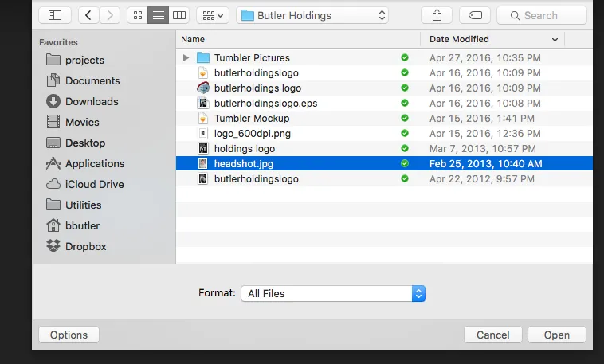Screen dimensions: 604x364
Task: Go back with the left arrow button
Action: click(x=88, y=15)
